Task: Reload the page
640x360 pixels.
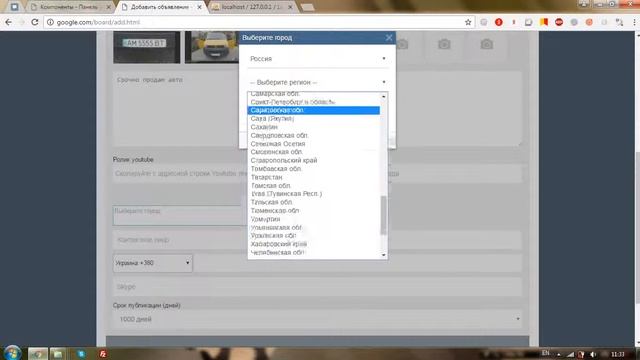Action: (35, 22)
